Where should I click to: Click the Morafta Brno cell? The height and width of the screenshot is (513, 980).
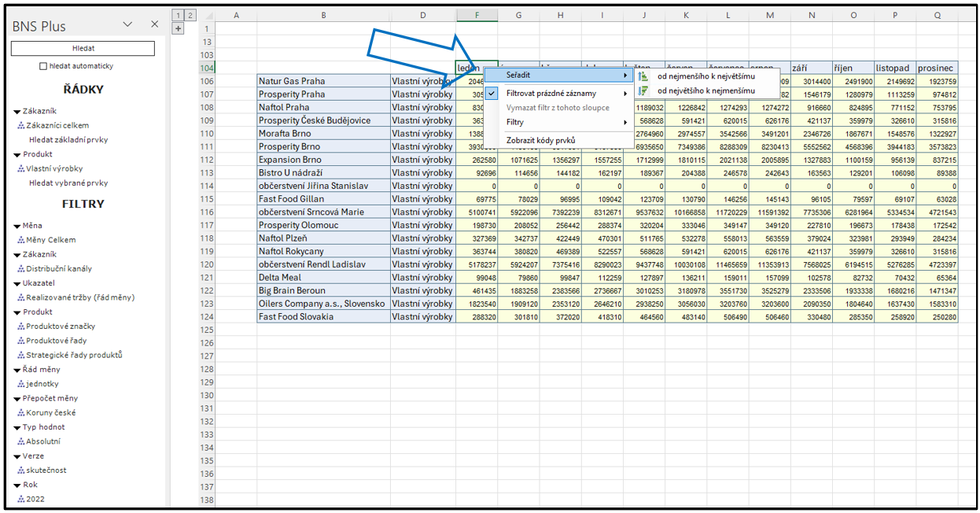323,133
